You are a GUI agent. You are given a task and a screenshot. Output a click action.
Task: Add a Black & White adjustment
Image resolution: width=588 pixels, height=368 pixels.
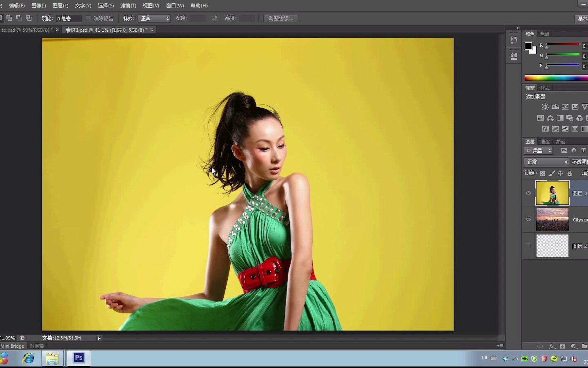(x=560, y=118)
